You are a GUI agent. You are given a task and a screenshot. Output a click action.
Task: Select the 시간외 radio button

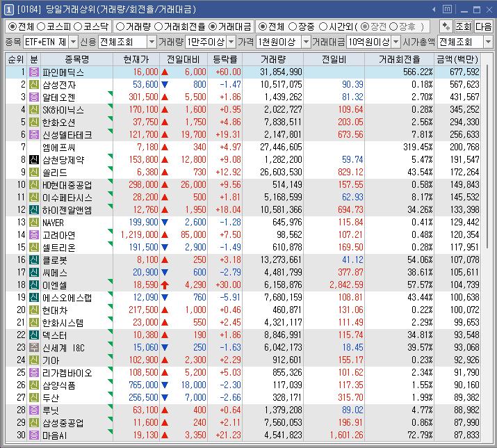(323, 26)
